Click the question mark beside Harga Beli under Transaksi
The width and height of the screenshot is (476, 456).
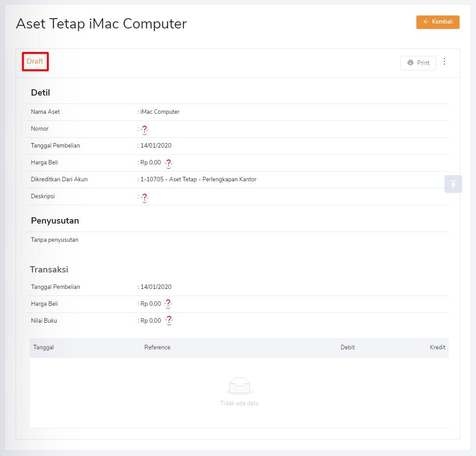pyautogui.click(x=168, y=304)
